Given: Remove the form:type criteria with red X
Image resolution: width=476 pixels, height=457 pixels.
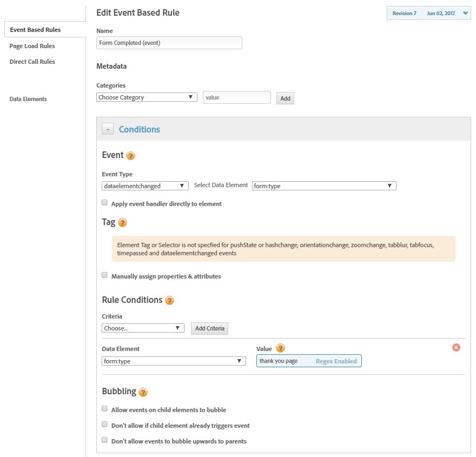Looking at the screenshot, I should point(456,348).
